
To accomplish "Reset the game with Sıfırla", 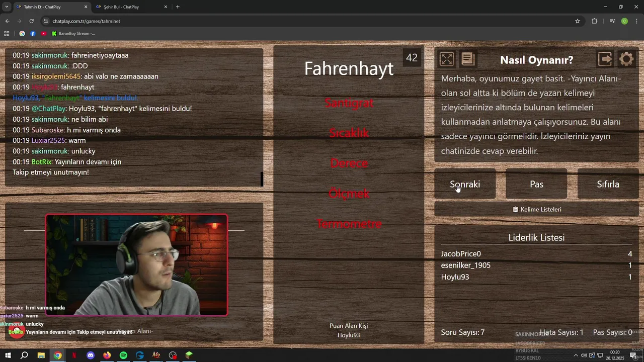I will tap(608, 184).
